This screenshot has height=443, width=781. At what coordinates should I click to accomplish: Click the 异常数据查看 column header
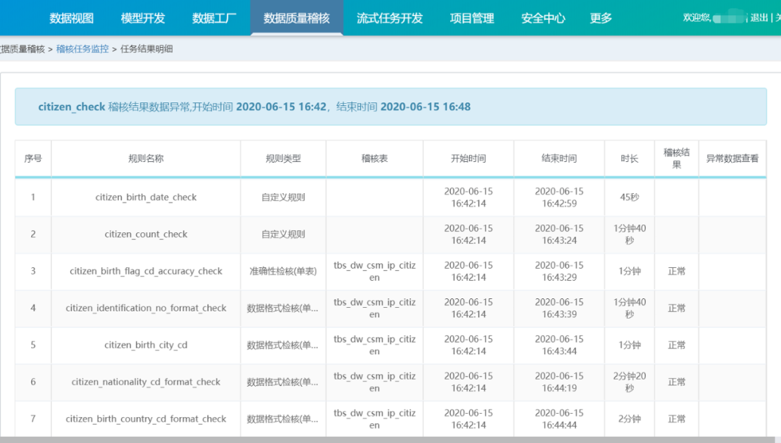coord(732,158)
